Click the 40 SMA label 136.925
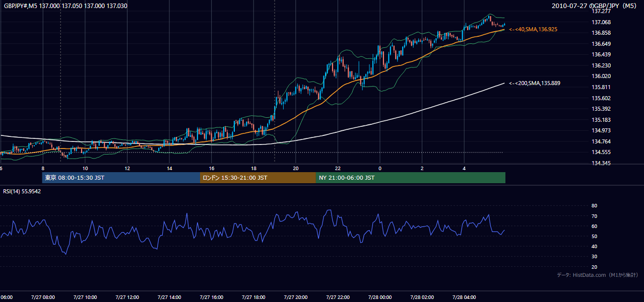 coord(533,30)
